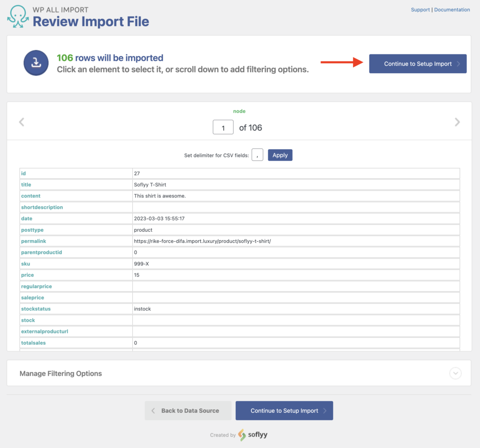Screen dimensions: 480x448
Task: Select the title field element
Action: click(26, 184)
